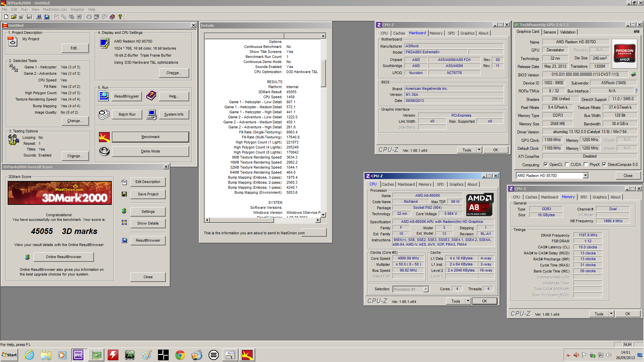Click the Help book icon in Run section

point(151,96)
